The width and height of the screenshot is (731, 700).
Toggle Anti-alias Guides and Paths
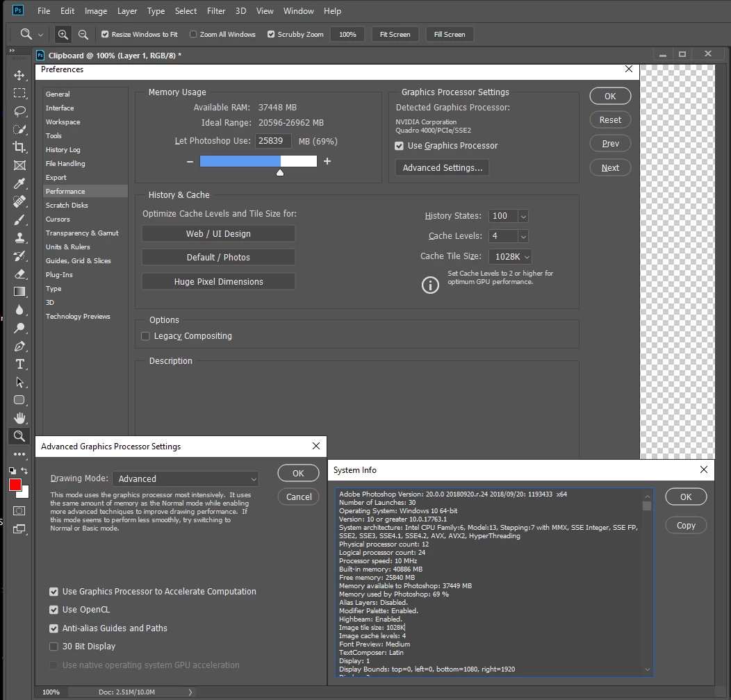click(x=54, y=628)
